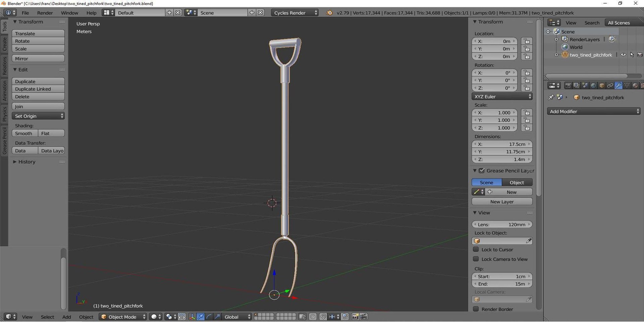Screen dimensions: 644x322
Task: Click the OpenGL render image camera icon
Action: coord(355,317)
